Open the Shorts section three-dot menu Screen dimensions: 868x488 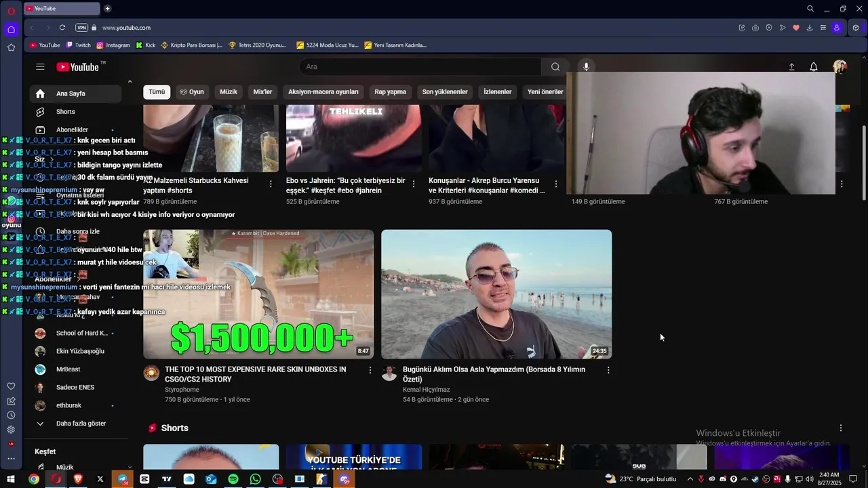tap(841, 428)
